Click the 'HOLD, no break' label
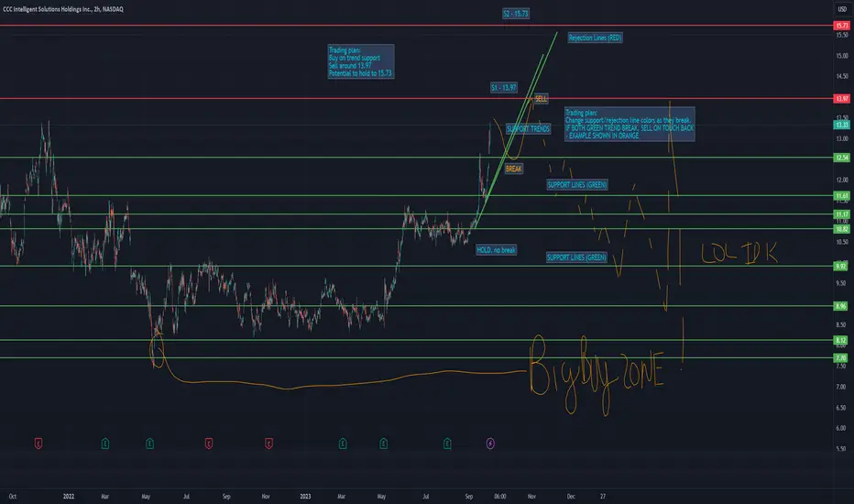Screen dimensions: 854x504 click(x=496, y=250)
